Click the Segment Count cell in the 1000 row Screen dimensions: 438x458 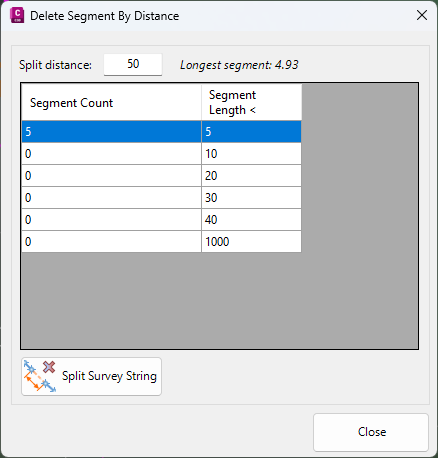coord(112,242)
